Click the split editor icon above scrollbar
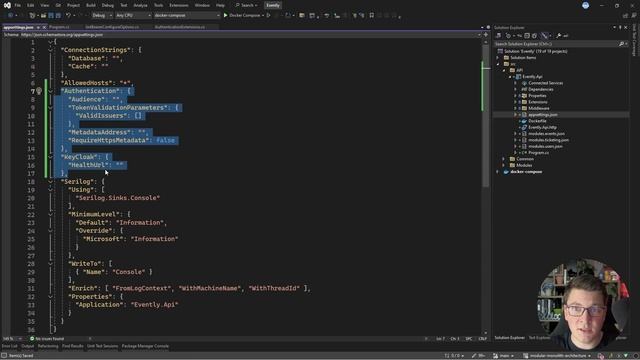Screen dimensions: 640x360 pyautogui.click(x=485, y=35)
